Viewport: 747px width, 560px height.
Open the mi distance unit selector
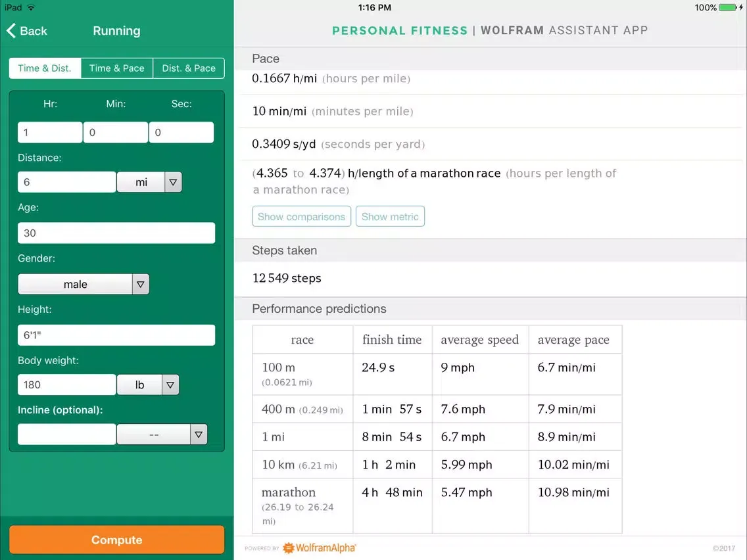point(141,182)
